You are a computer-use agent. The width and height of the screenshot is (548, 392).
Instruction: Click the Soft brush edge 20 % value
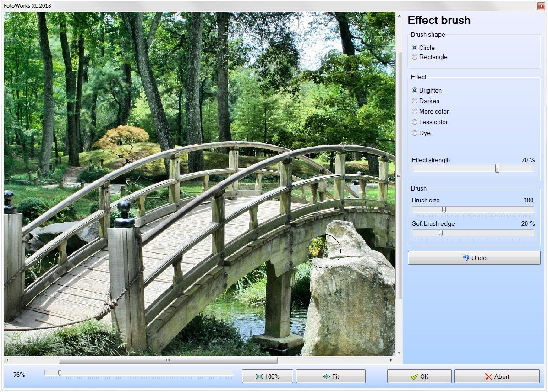(528, 223)
